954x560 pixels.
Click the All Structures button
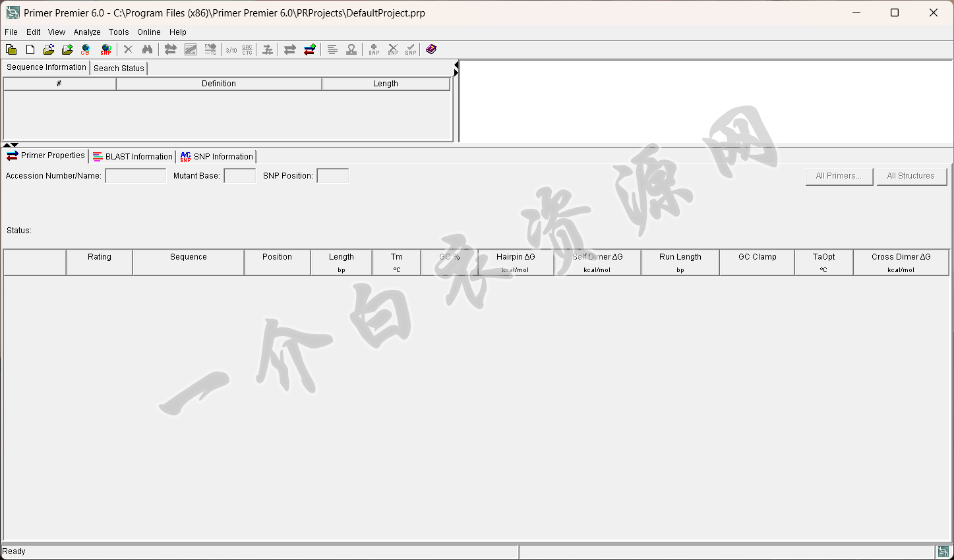tap(910, 176)
